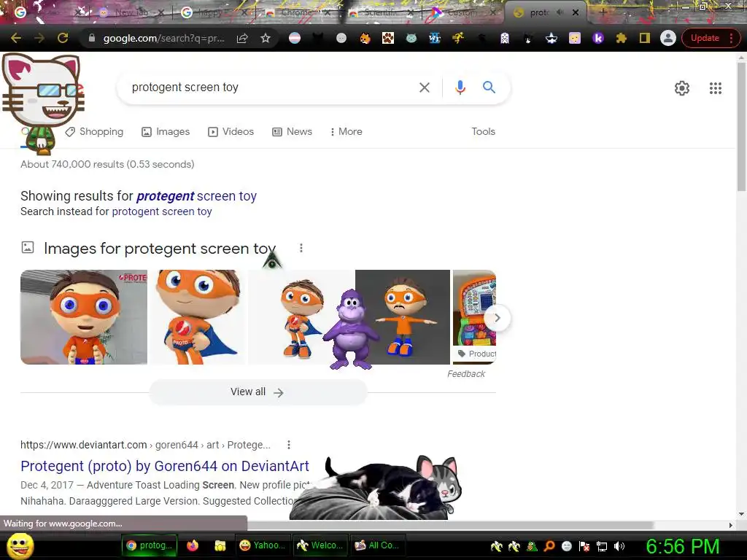747x560 pixels.
Task: Open the Yahoo taskbar window button
Action: coord(263,545)
